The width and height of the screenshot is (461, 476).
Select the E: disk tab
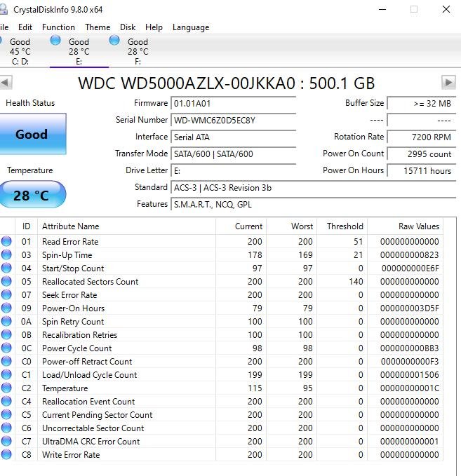tap(79, 51)
